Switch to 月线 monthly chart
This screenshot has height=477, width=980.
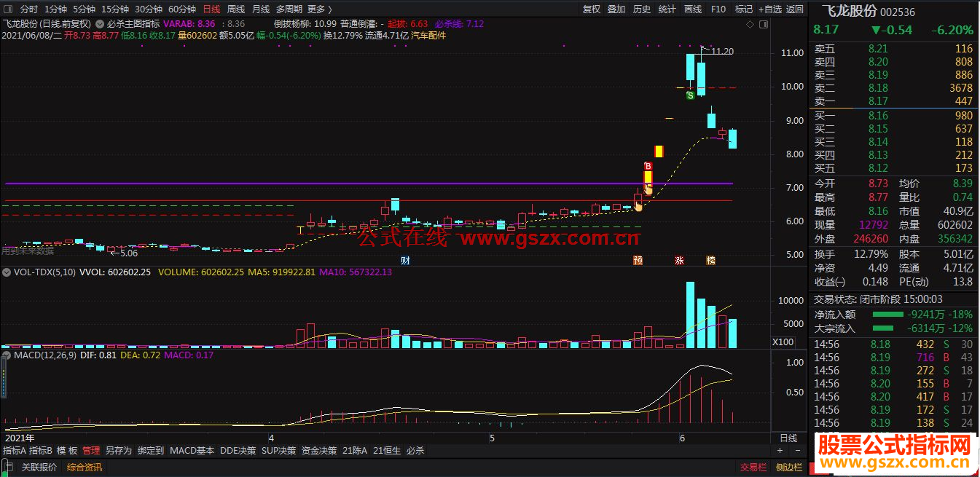coord(261,9)
